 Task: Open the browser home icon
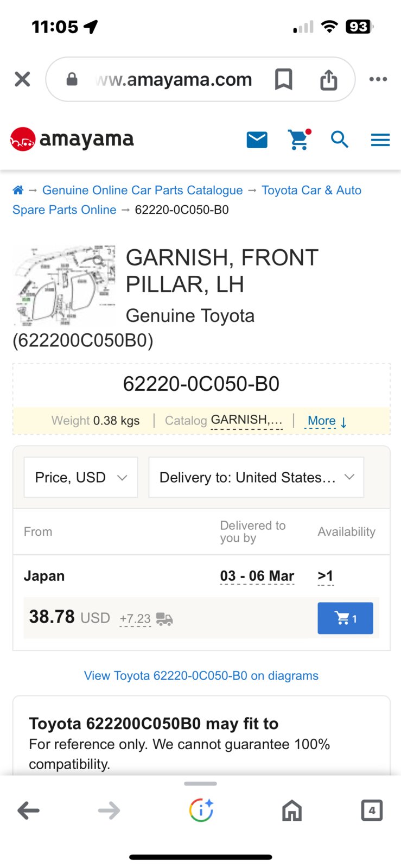292,810
